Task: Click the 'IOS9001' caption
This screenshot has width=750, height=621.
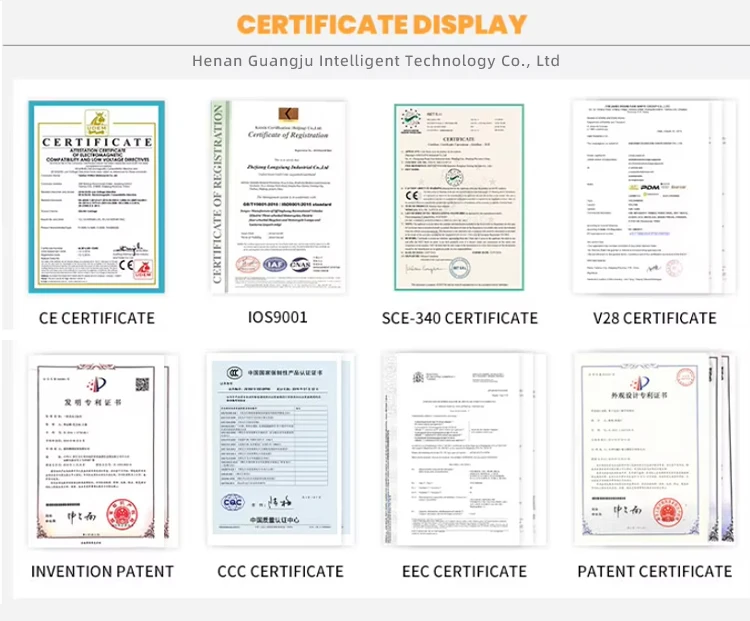Action: pos(277,317)
